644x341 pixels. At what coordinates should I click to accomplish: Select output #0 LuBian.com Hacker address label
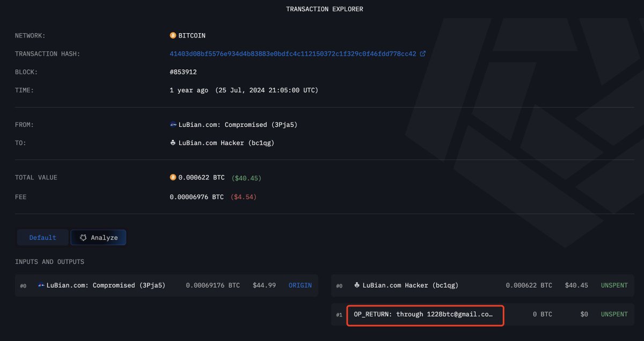click(411, 285)
